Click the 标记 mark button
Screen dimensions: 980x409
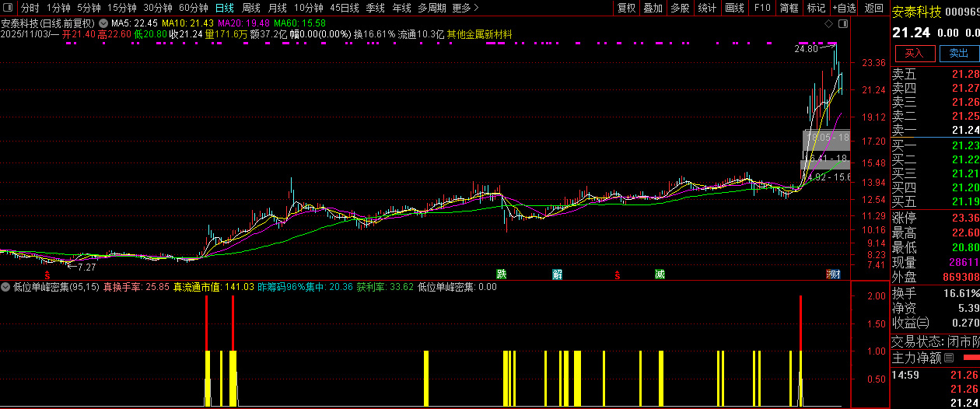[x=816, y=8]
